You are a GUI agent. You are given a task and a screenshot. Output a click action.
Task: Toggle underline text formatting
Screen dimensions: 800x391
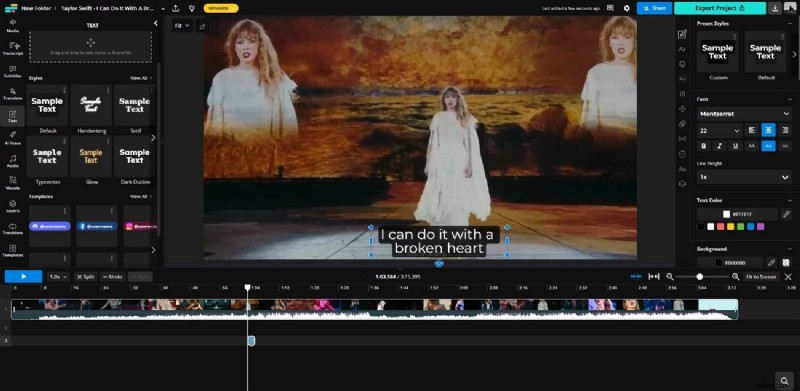(x=735, y=145)
